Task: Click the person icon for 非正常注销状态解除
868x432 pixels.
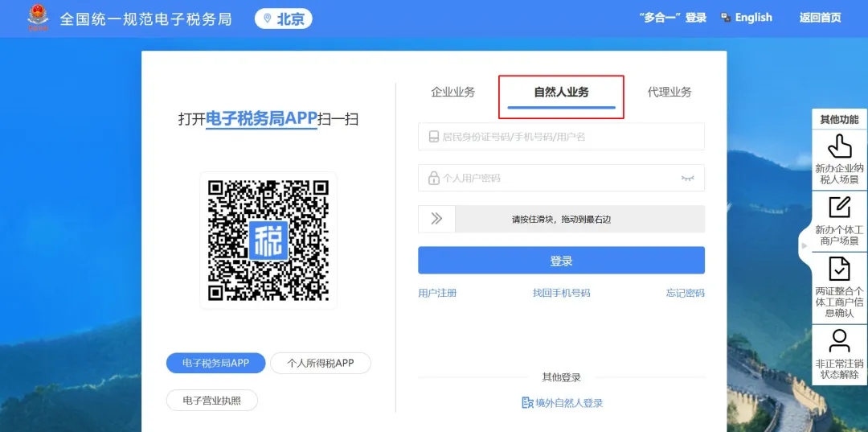Action: (839, 339)
